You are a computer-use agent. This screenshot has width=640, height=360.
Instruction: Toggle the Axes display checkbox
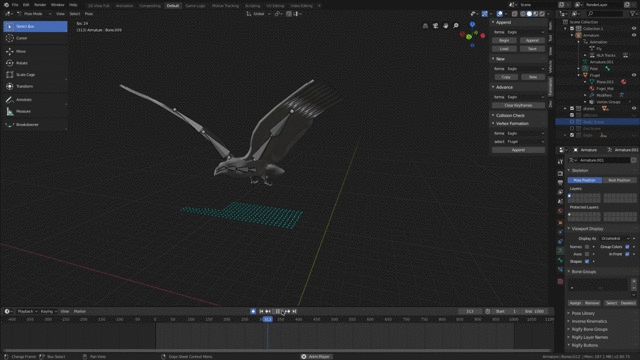587,254
